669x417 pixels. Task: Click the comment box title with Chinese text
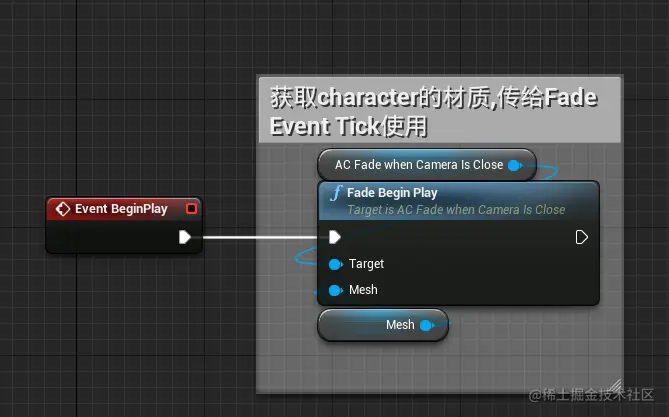(439, 111)
